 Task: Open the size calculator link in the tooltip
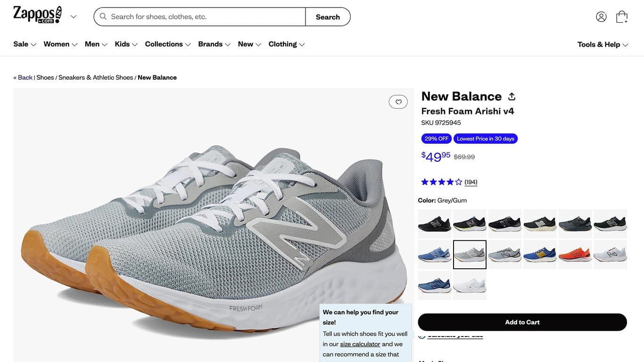pos(360,344)
